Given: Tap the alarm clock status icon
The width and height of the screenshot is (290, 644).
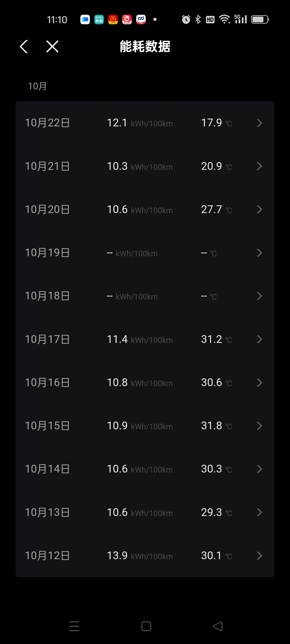Looking at the screenshot, I should click(186, 19).
